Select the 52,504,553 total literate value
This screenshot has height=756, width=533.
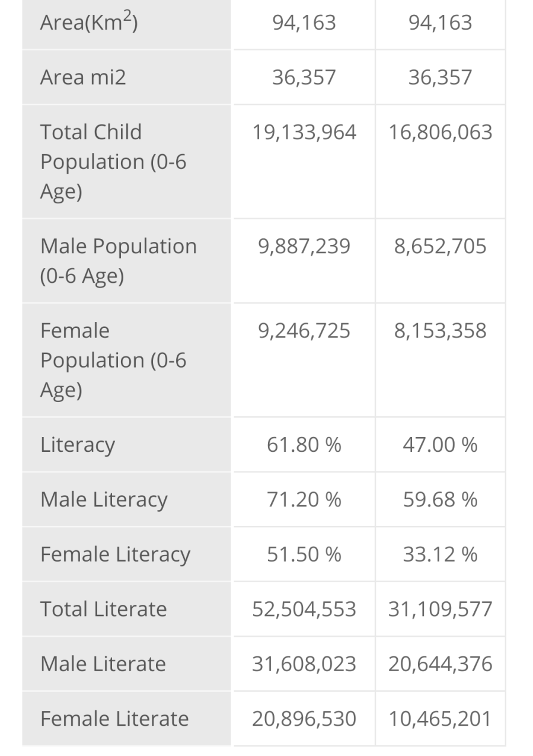(x=304, y=609)
